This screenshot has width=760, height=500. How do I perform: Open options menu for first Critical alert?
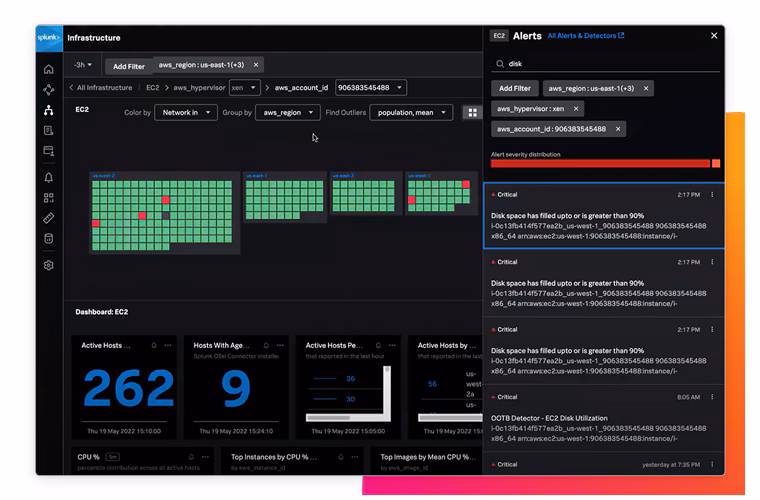click(x=712, y=195)
